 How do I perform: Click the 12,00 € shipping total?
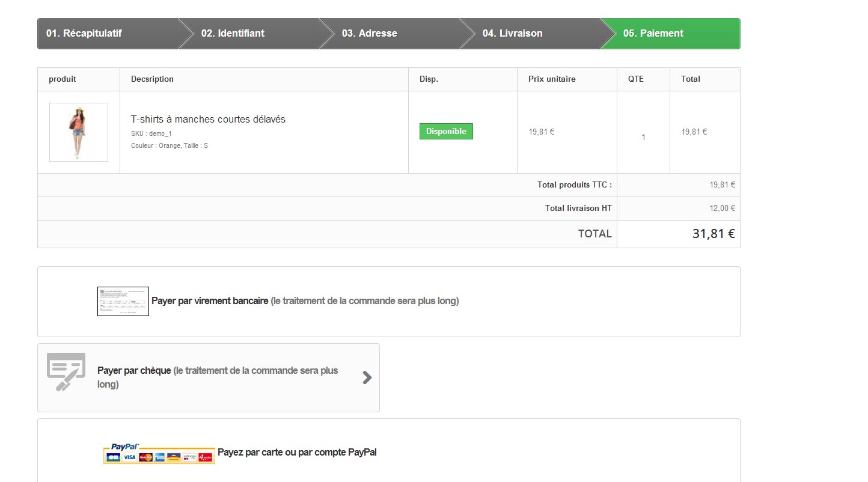coord(722,209)
